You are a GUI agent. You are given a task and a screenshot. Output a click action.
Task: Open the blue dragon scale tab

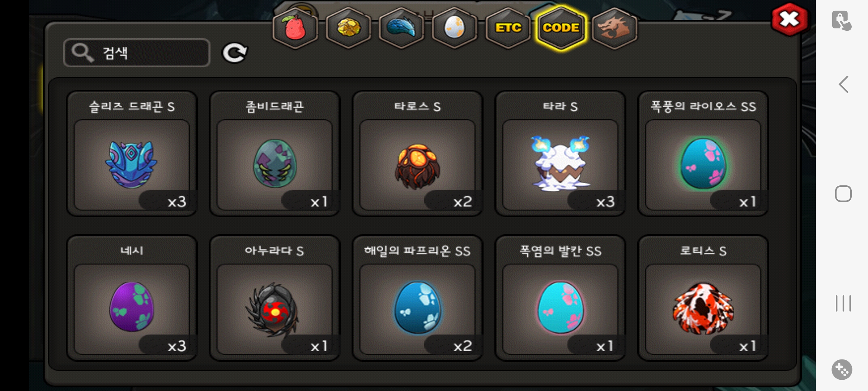[401, 28]
